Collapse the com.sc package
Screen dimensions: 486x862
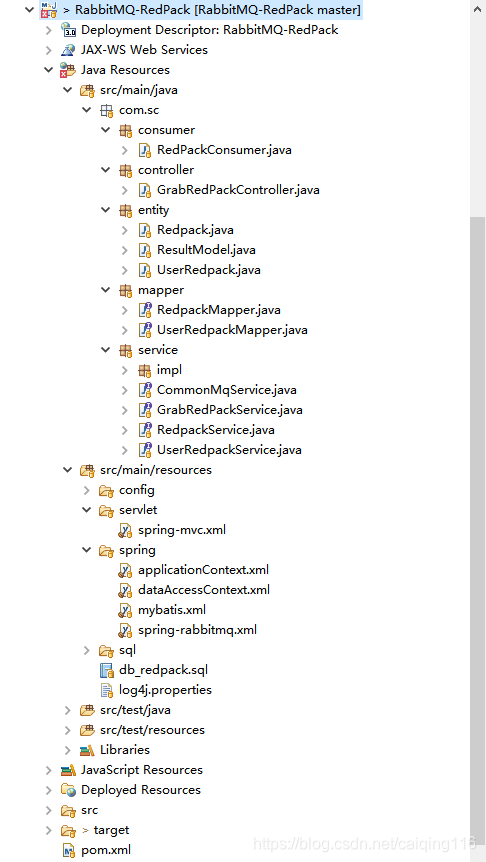[87, 110]
